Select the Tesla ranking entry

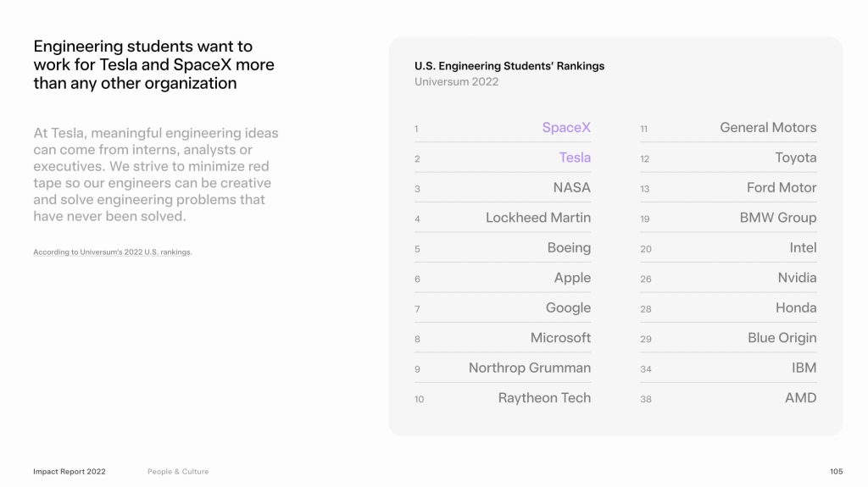coord(503,158)
